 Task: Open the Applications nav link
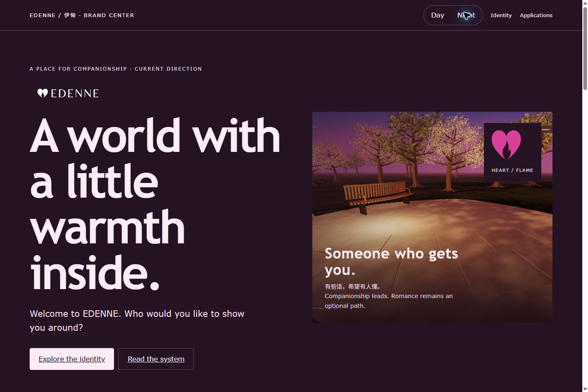536,15
